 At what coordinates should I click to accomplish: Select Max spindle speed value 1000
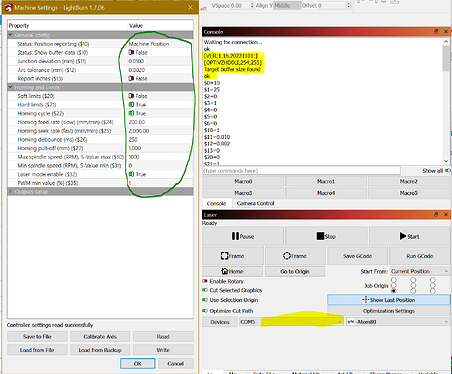pyautogui.click(x=134, y=157)
